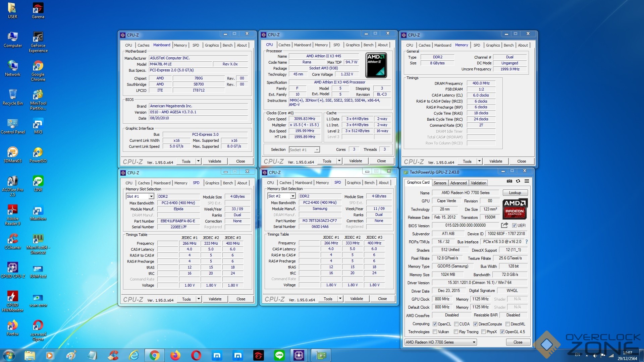
Task: Toggle the OpenCL checkbox
Action: pyautogui.click(x=435, y=324)
